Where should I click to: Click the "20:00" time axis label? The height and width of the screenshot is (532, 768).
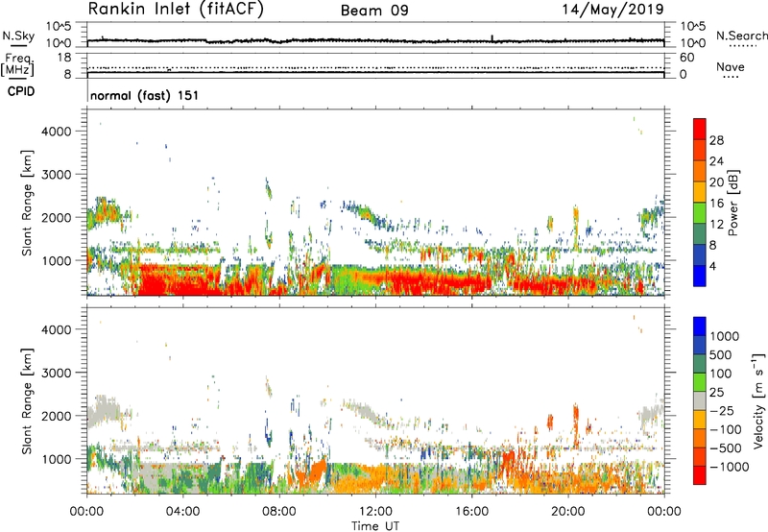click(x=568, y=512)
